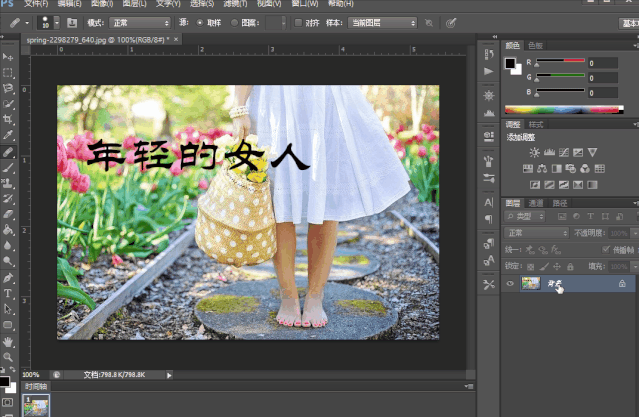Hide the 背景 layer eye icon
Viewport: 639px width, 417px height.
tap(510, 283)
